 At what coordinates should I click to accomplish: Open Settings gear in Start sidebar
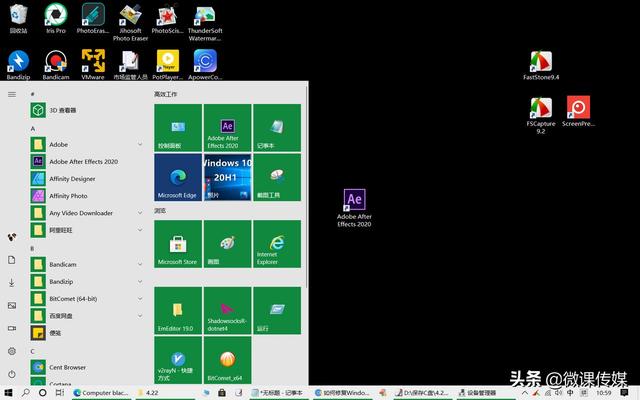click(12, 351)
